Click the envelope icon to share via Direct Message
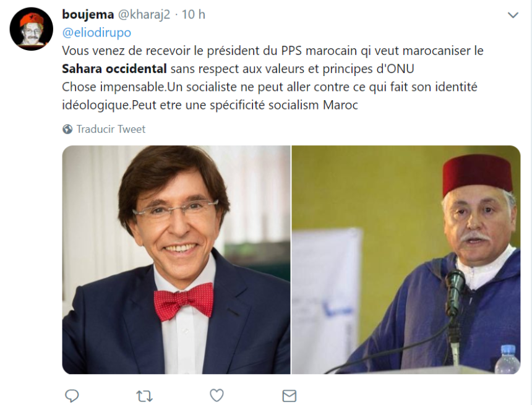The height and width of the screenshot is (405, 532). (289, 394)
